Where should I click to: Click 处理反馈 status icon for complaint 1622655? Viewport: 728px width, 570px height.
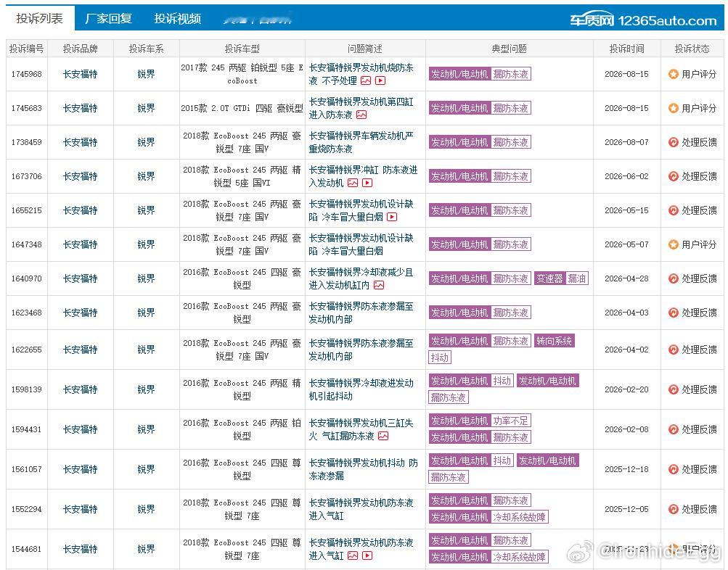pos(674,350)
